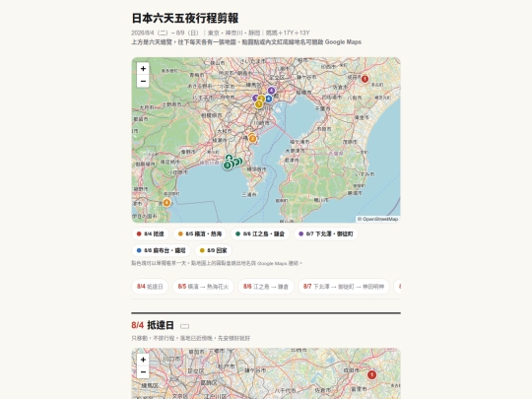Screen dimensions: 532x399
Task: Zoom in on the 8/4 arrival day map
Action: click(143, 360)
